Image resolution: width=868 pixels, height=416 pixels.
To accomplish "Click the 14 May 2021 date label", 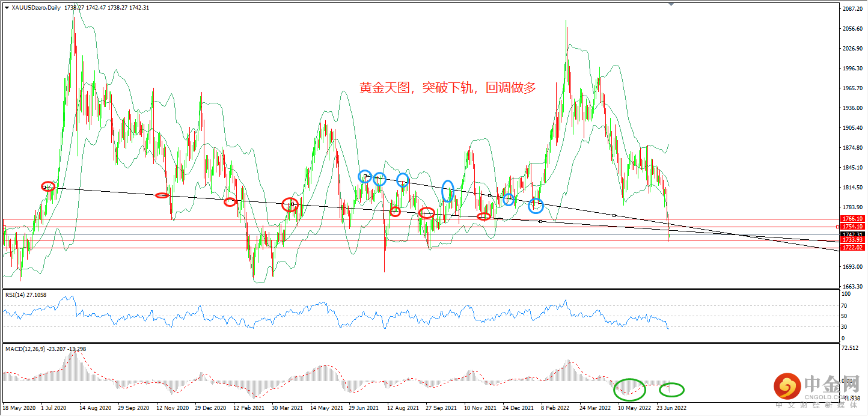I will pyautogui.click(x=327, y=408).
